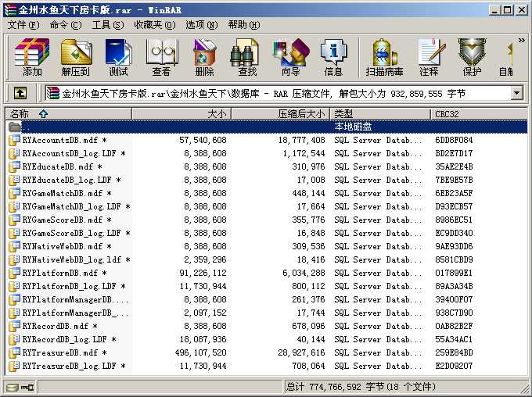The width and height of the screenshot is (532, 397).
Task: Click CRC32 value 6DD8F084
Action: (454, 140)
